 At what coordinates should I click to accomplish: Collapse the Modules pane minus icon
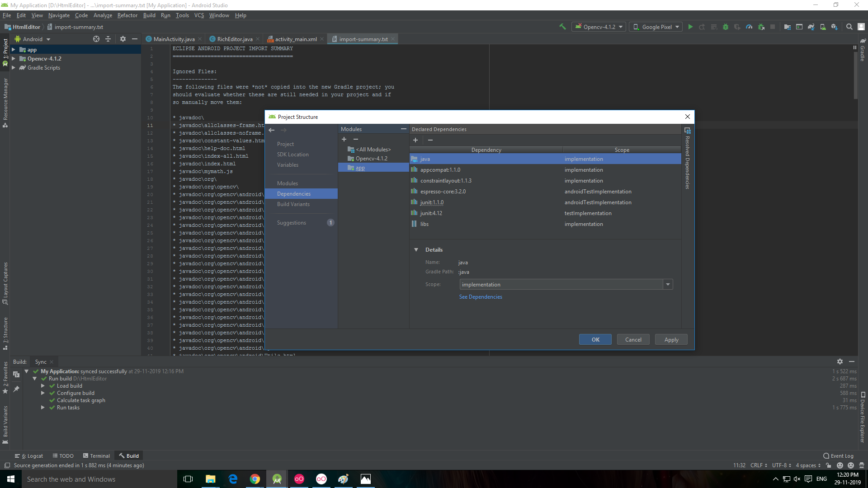(404, 129)
